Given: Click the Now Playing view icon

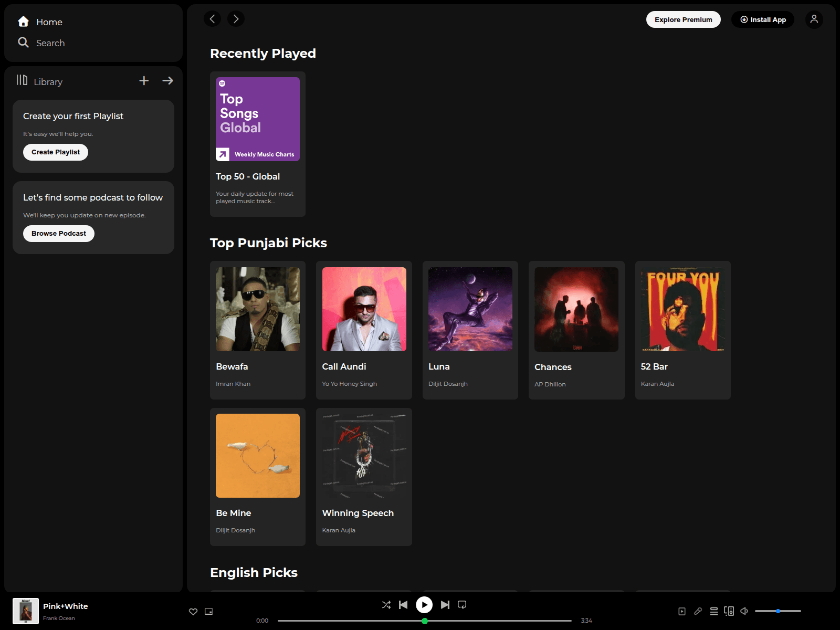Looking at the screenshot, I should click(x=682, y=611).
